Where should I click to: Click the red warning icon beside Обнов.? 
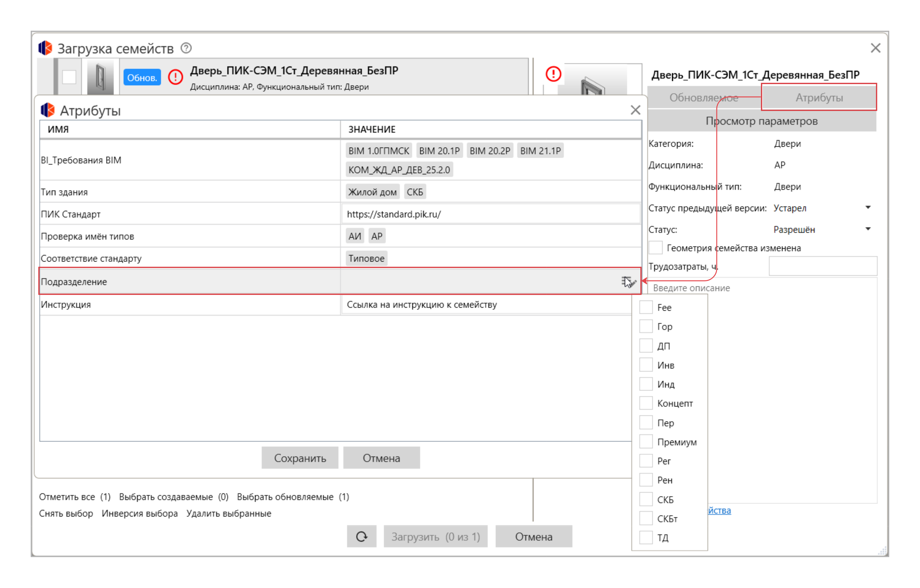(175, 77)
